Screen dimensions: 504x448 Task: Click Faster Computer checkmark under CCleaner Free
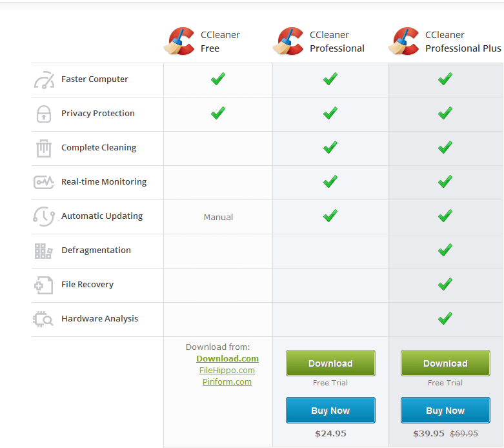[218, 79]
